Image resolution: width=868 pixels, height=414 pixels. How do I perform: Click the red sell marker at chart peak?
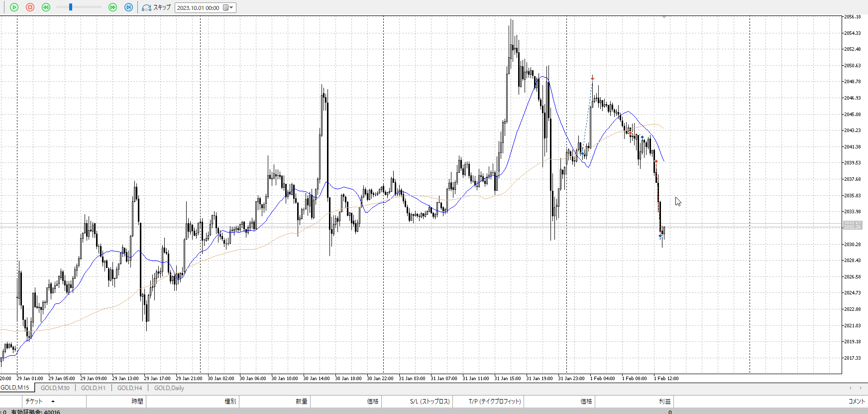point(592,78)
